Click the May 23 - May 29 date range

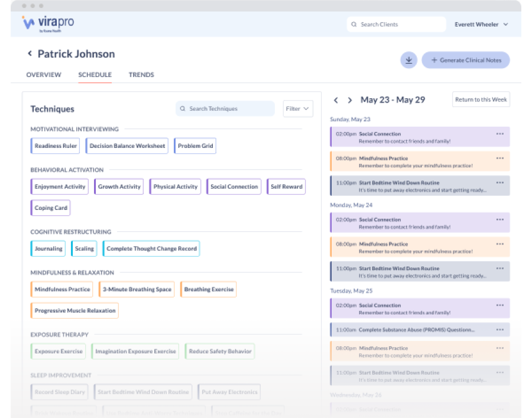pos(393,100)
